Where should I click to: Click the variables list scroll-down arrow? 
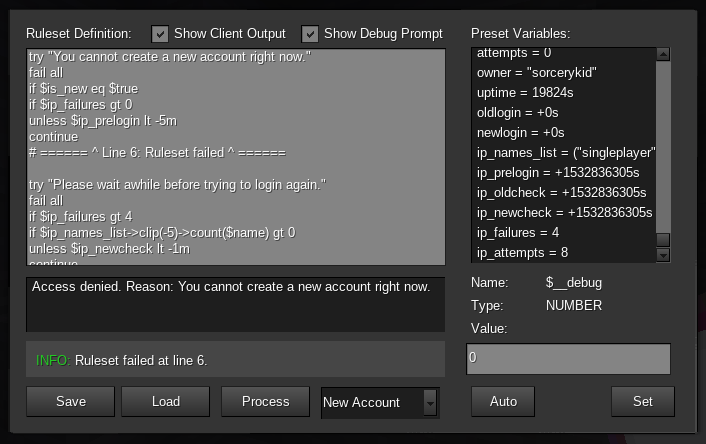click(x=663, y=255)
